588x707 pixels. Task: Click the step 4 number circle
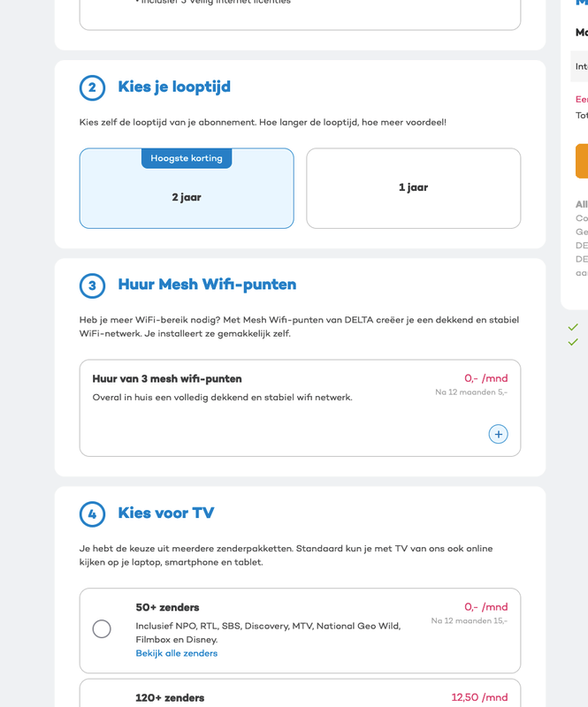92,514
